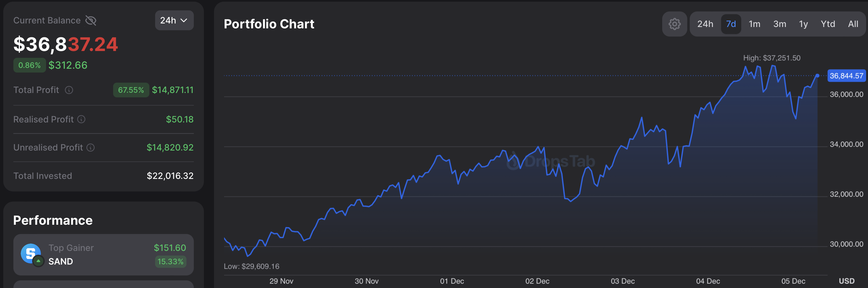
Task: Click the 67.55% total profit badge
Action: click(131, 90)
